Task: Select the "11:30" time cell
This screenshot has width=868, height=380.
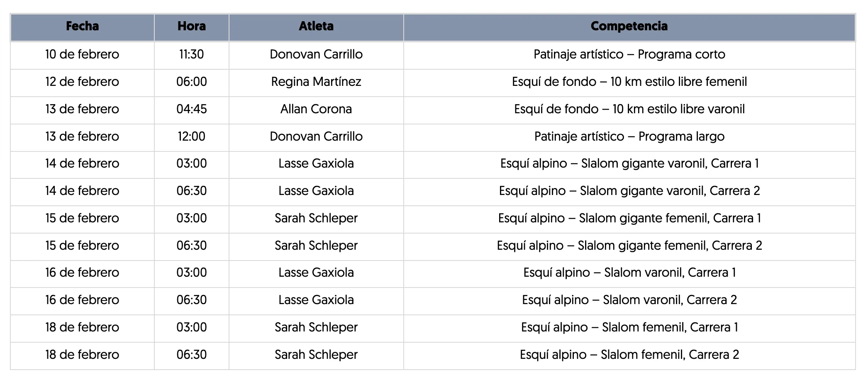Action: (191, 54)
